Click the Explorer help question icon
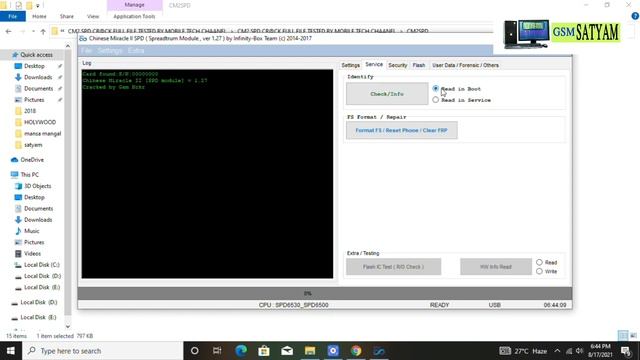Screen dimensions: 640x360 [635, 16]
